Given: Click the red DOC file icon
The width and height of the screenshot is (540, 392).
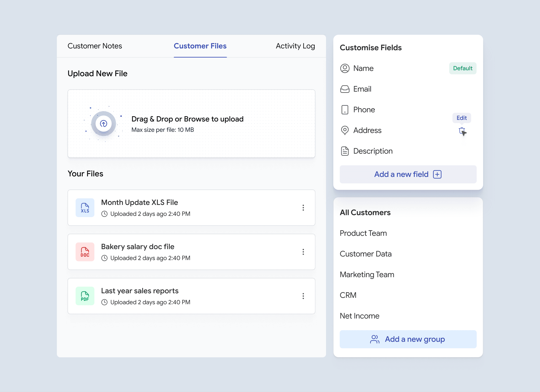Looking at the screenshot, I should [x=85, y=252].
